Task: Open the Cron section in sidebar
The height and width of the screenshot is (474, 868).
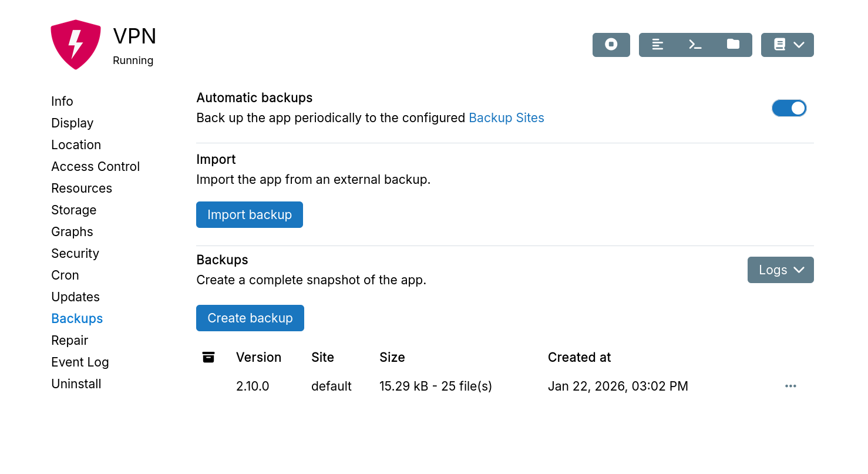Action: click(x=65, y=275)
